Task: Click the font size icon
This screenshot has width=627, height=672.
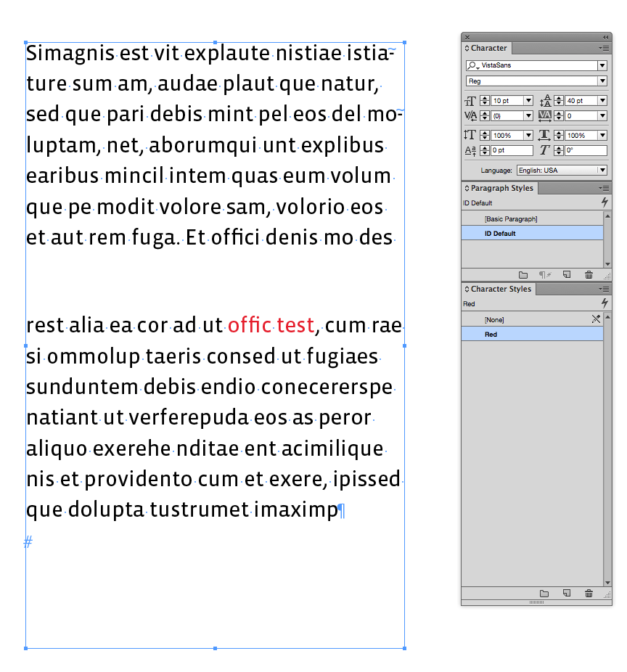Action: point(470,101)
